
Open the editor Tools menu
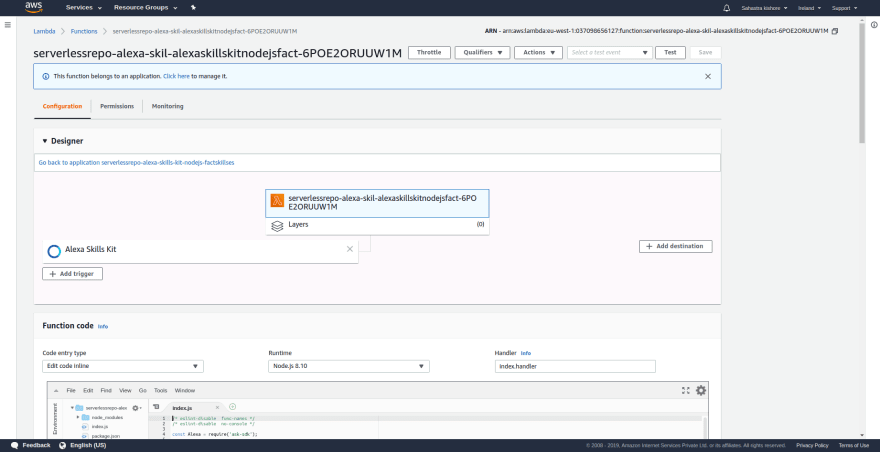tap(161, 390)
